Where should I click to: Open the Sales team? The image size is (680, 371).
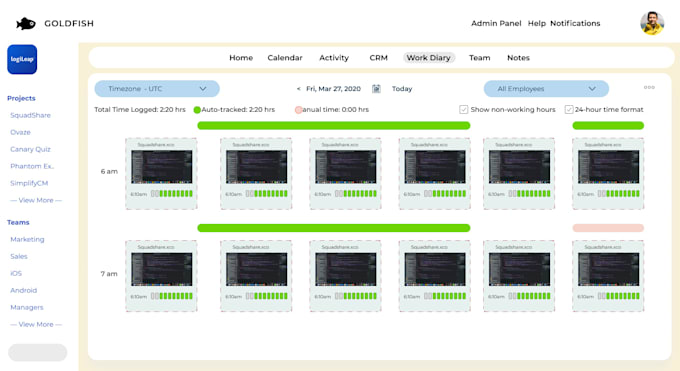click(19, 256)
